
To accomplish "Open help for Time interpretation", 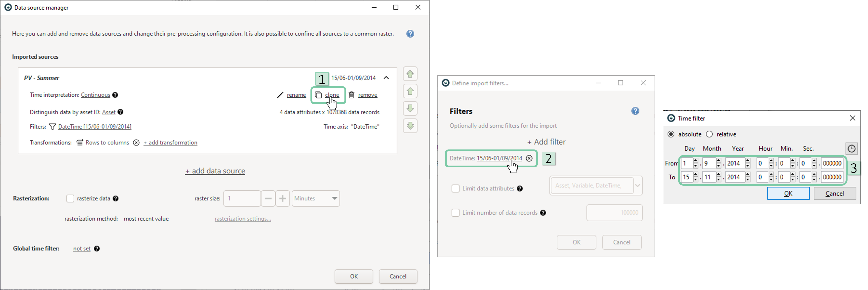I will tap(115, 95).
